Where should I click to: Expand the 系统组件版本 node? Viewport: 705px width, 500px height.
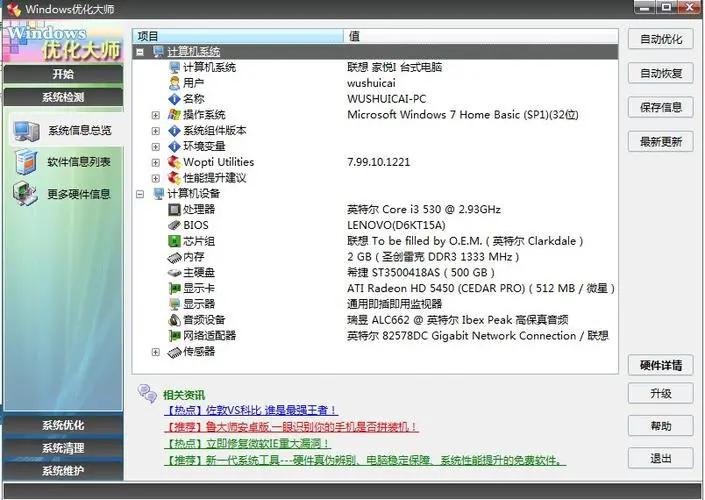click(156, 131)
